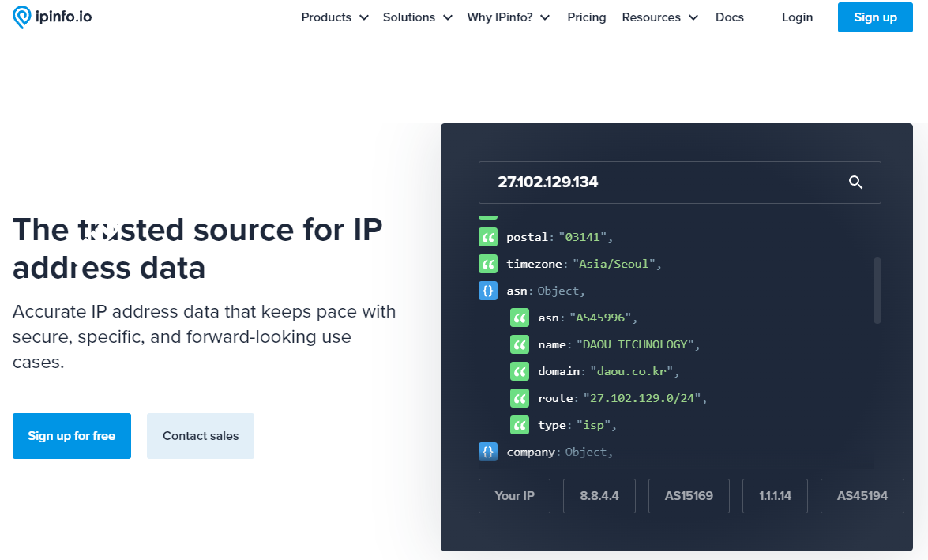The height and width of the screenshot is (560, 928).
Task: Open the Resources dropdown menu
Action: coord(659,17)
